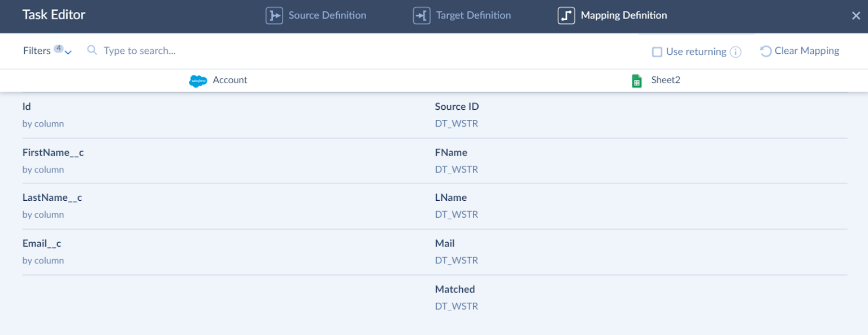Image resolution: width=868 pixels, height=335 pixels.
Task: Click the search magnifier icon
Action: [92, 50]
